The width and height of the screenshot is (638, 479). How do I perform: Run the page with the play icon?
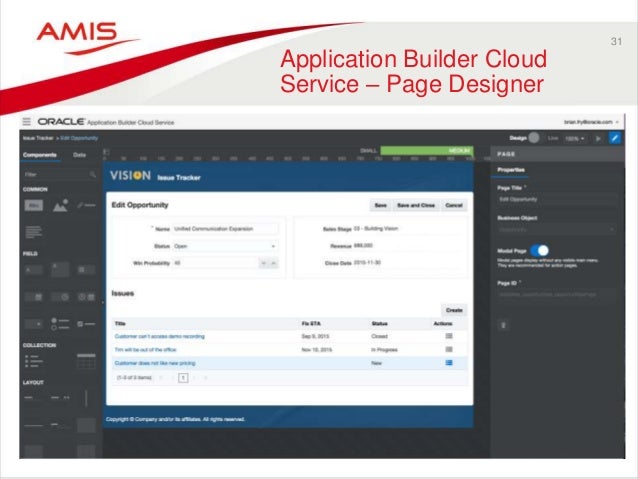[x=598, y=138]
